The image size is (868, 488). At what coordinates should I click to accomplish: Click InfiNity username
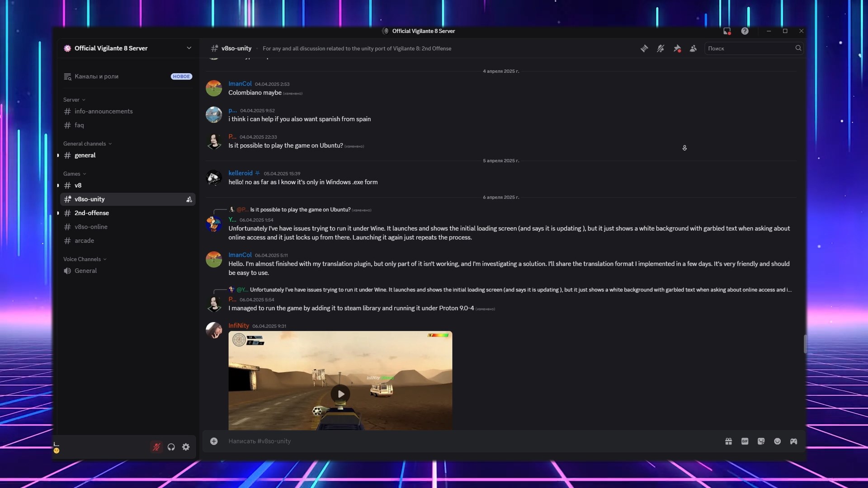239,326
